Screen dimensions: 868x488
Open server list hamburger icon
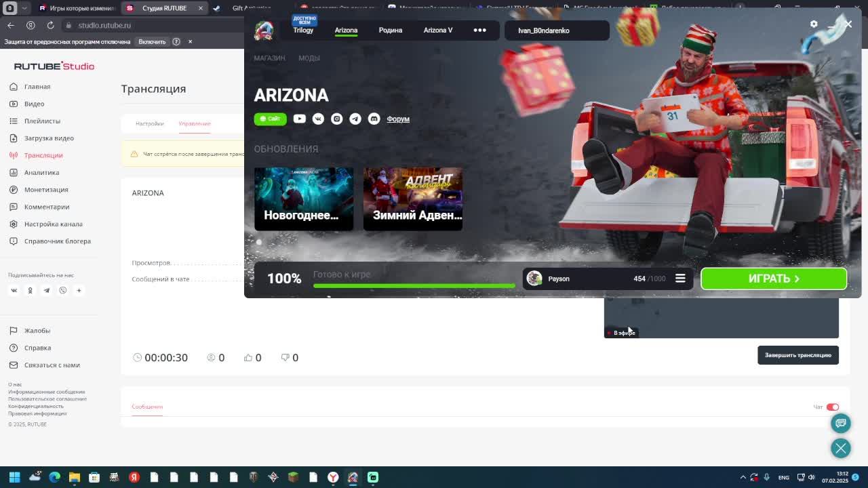(x=680, y=279)
